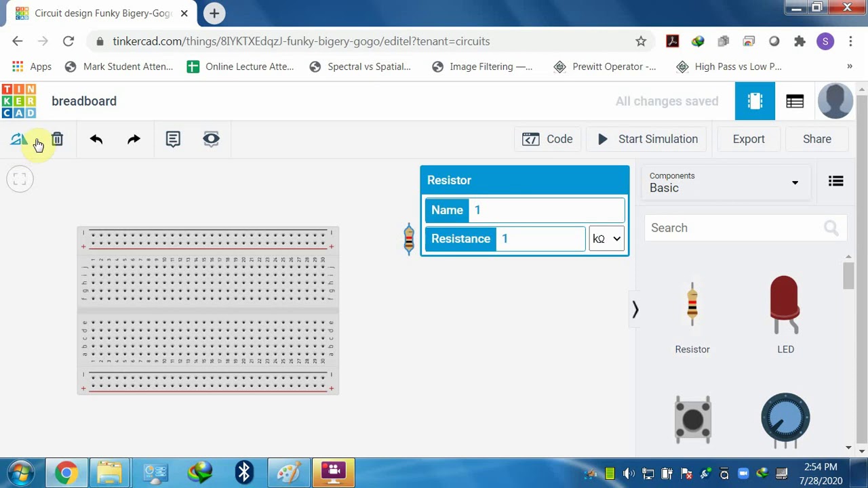Click the Share button
Viewport: 868px width, 488px height.
coord(817,139)
